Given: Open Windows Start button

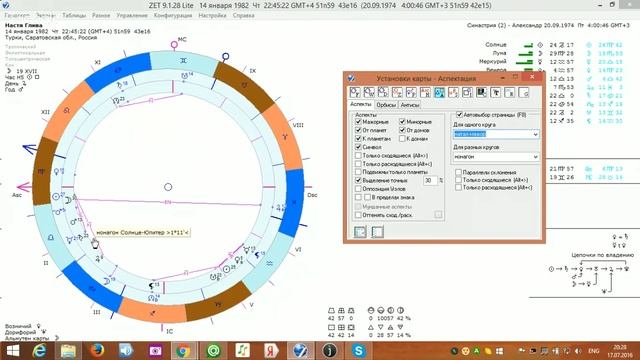Looking at the screenshot, I should [13, 351].
